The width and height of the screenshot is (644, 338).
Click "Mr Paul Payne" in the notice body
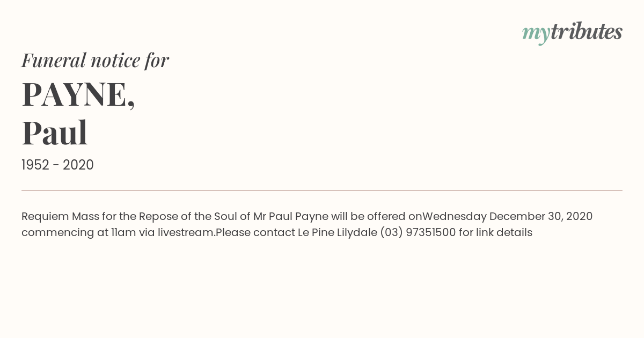[x=290, y=217]
